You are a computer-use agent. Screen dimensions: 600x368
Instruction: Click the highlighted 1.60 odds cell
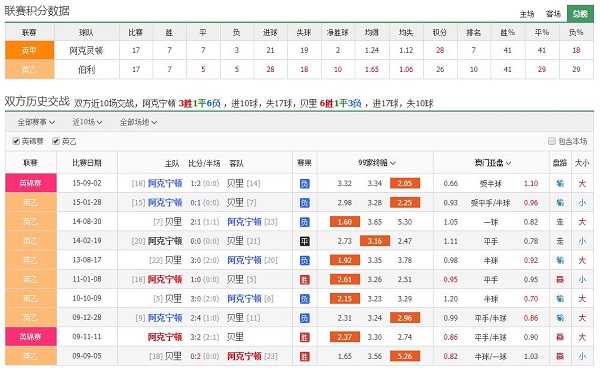pos(345,222)
